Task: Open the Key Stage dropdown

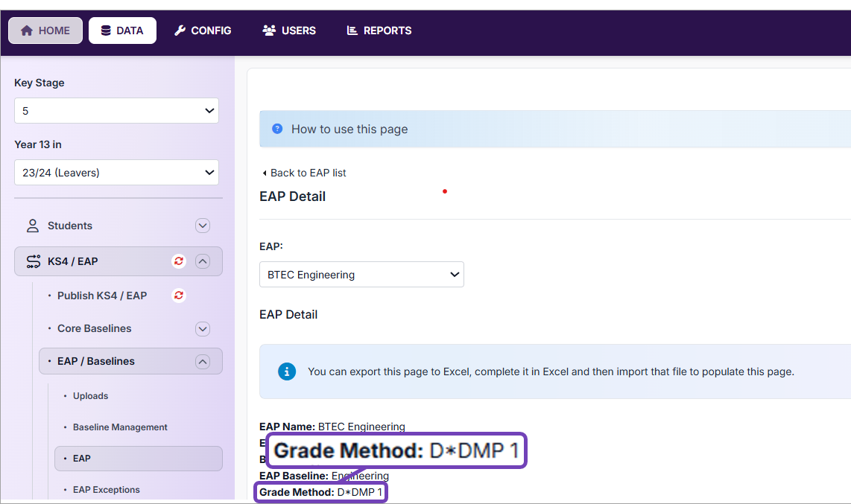Action: [x=116, y=111]
